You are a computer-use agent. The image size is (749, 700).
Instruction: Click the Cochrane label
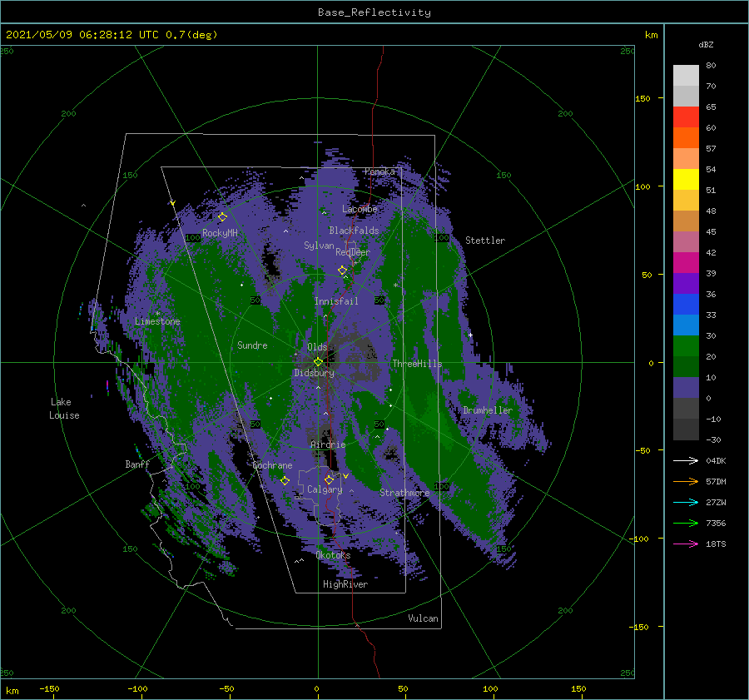(x=272, y=465)
